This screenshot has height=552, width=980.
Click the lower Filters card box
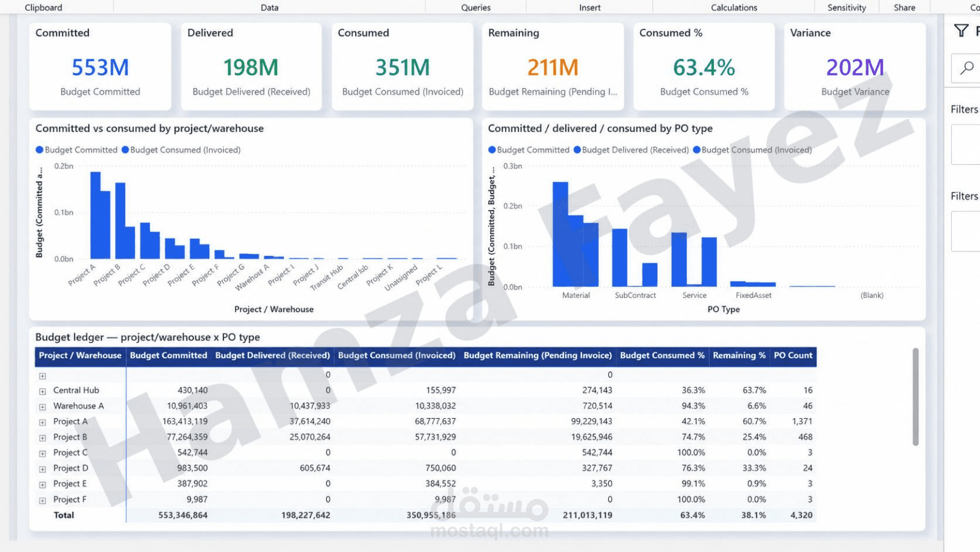point(966,231)
